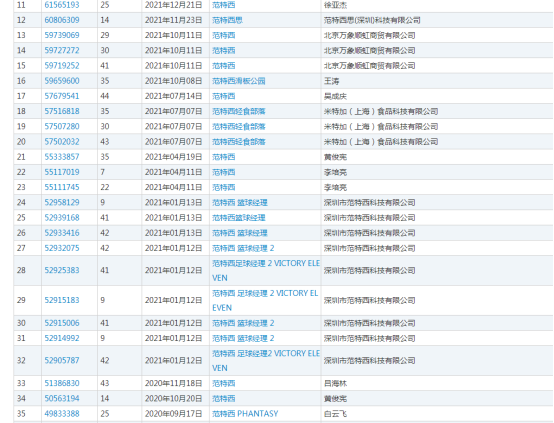Open the 范特西滑板公园 trademark name link
The height and width of the screenshot is (423, 554).
[x=239, y=81]
